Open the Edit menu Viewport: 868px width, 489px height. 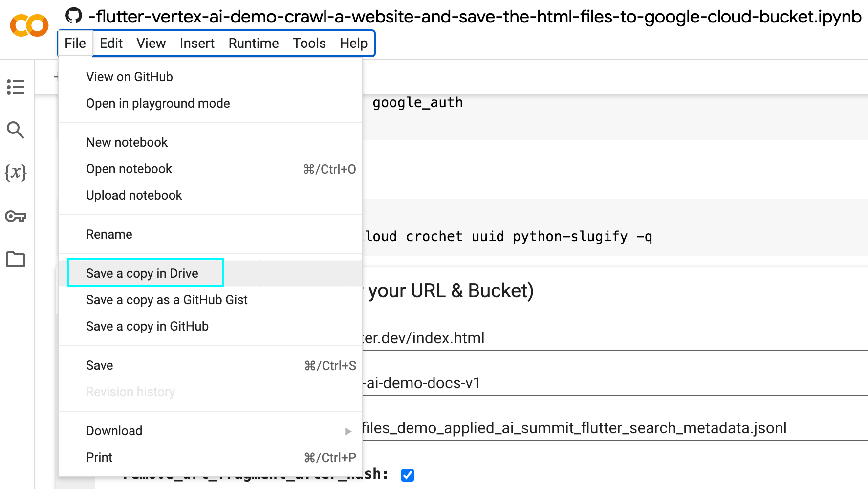tap(111, 44)
